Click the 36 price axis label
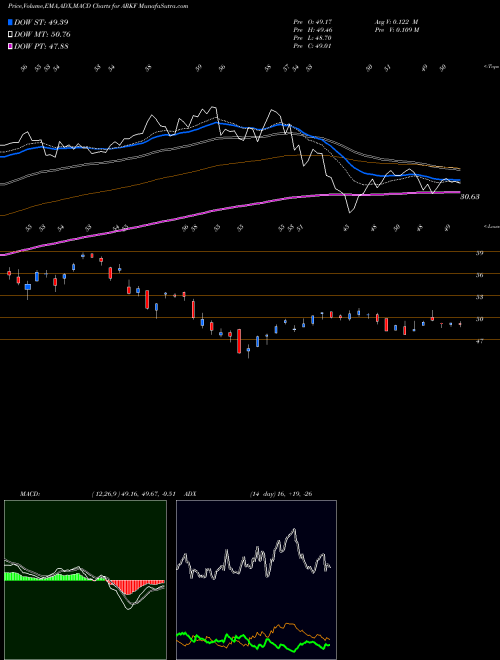Viewport: 500px width, 660px height. point(479,275)
